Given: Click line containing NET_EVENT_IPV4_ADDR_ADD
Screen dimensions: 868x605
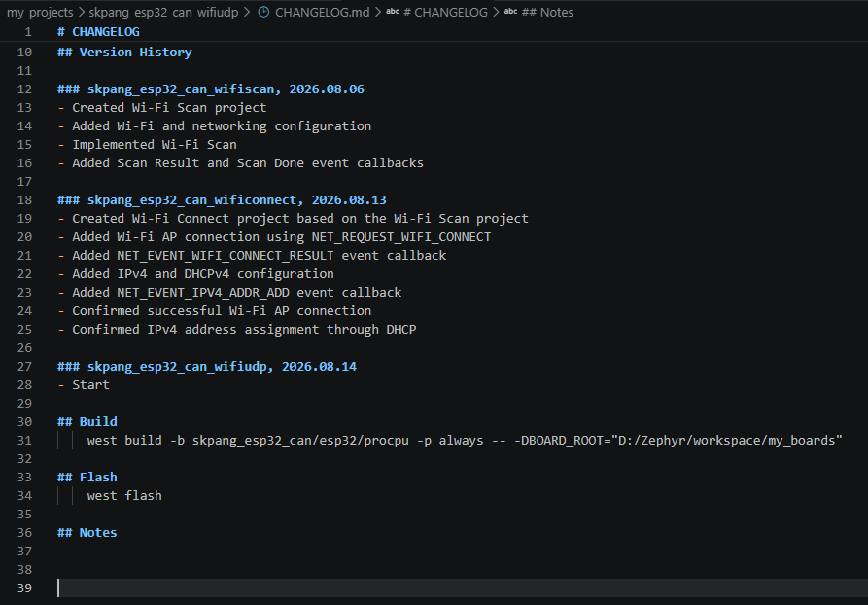Looking at the screenshot, I should (x=229, y=293).
